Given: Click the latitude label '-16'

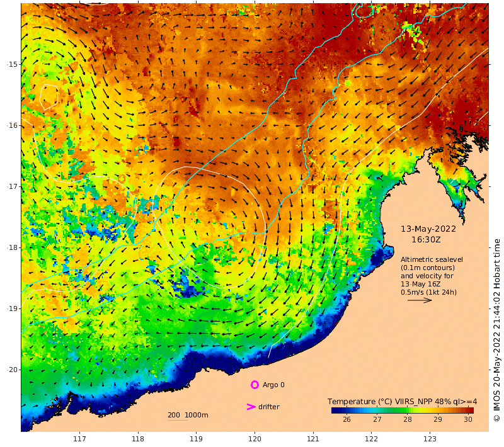Looking at the screenshot, I should click(12, 125).
